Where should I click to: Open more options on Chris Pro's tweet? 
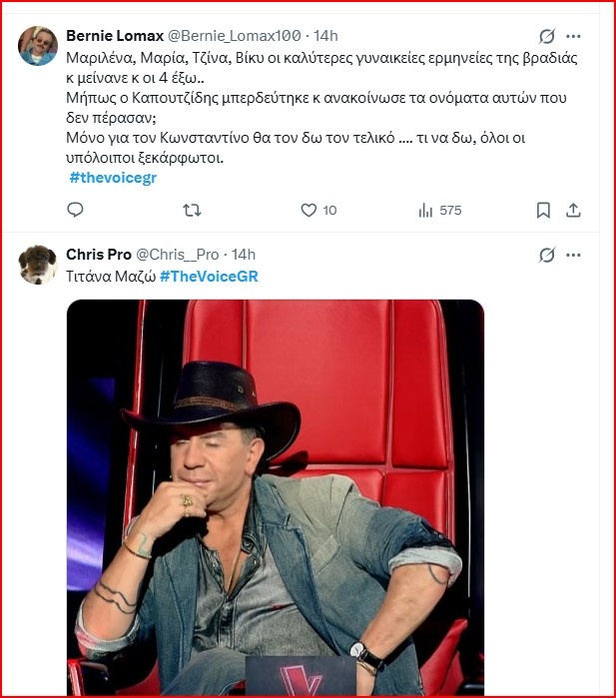tap(573, 255)
